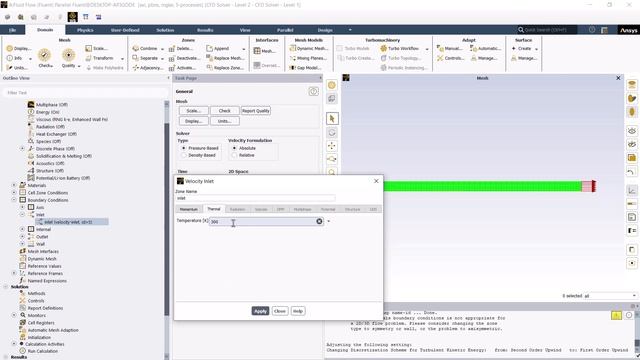Screen dimensions: 640x360
Task: Select the pan tool in graphics toolbar
Action: [x=332, y=146]
